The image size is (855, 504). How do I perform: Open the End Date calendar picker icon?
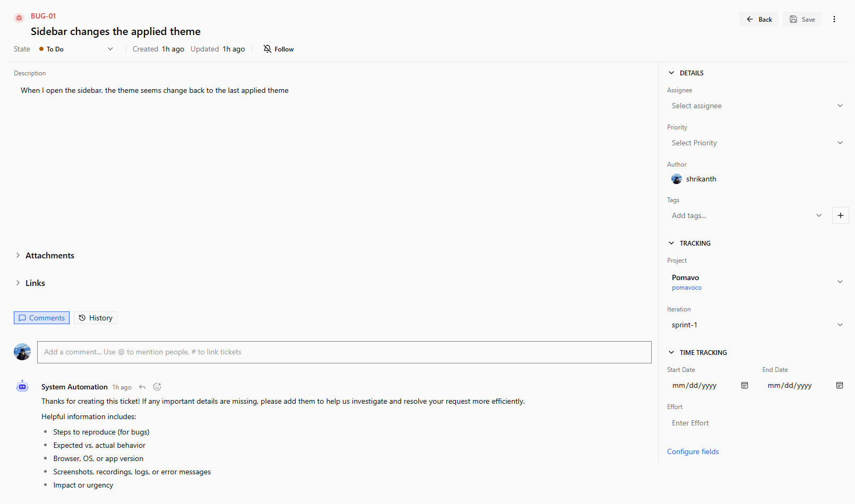pos(840,385)
